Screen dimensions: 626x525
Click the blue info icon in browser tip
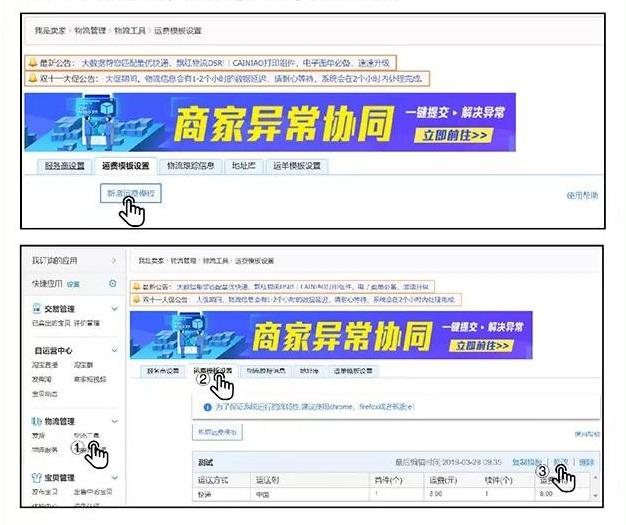click(208, 408)
